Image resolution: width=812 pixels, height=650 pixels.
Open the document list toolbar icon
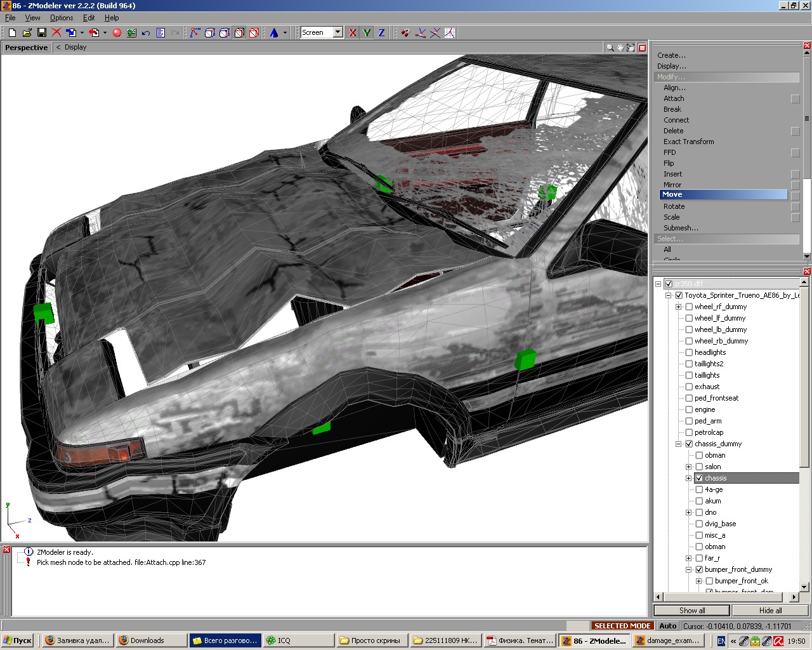[160, 32]
